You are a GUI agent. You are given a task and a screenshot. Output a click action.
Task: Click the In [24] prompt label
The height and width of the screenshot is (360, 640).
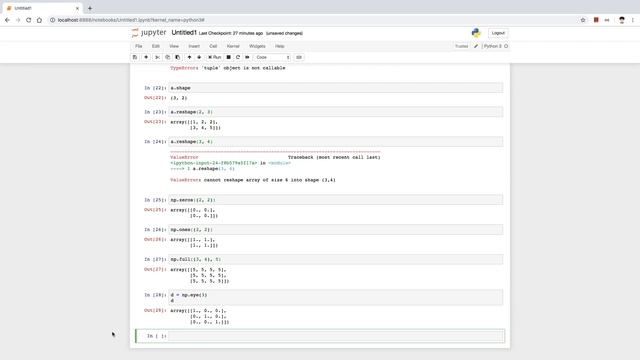click(x=155, y=142)
